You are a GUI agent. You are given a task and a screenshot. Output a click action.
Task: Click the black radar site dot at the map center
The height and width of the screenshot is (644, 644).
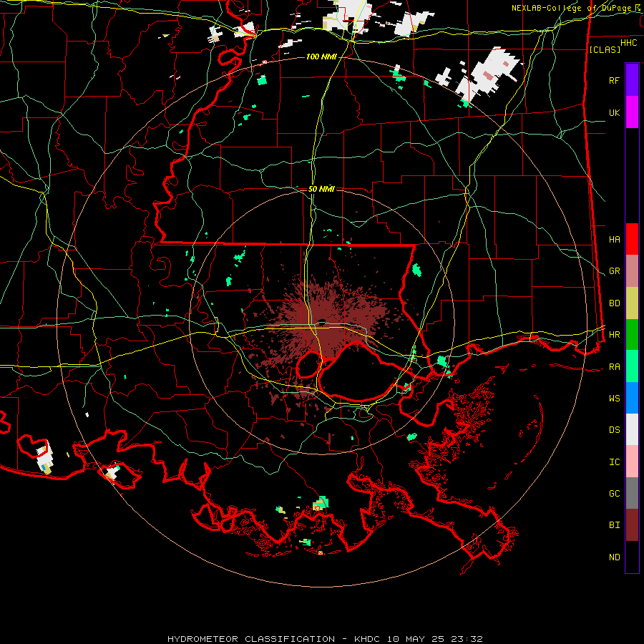(323, 321)
